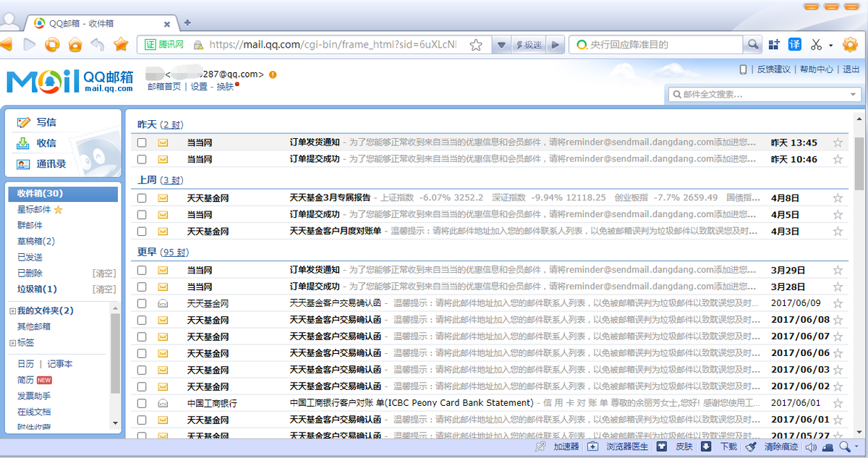Click the browser forward arrow
This screenshot has width=868, height=458.
point(30,45)
